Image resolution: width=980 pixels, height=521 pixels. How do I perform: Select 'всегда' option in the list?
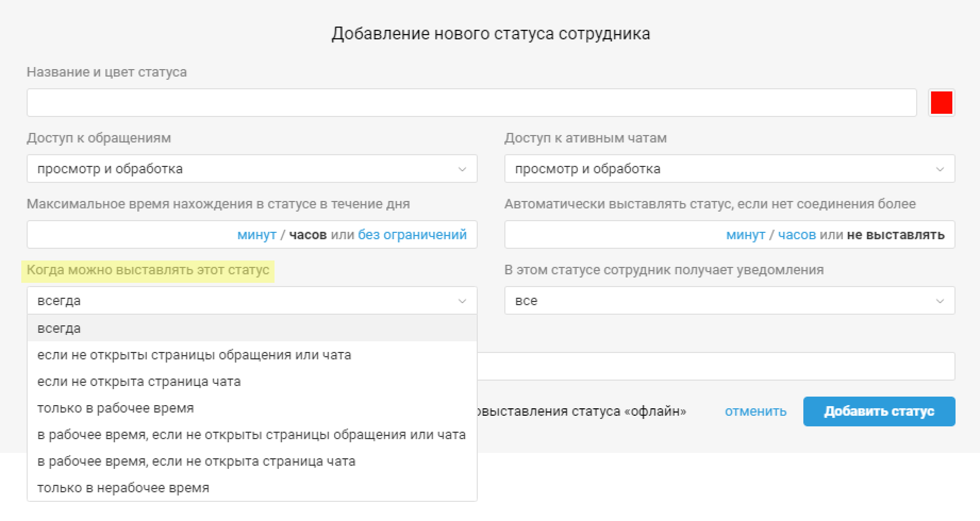pyautogui.click(x=252, y=328)
